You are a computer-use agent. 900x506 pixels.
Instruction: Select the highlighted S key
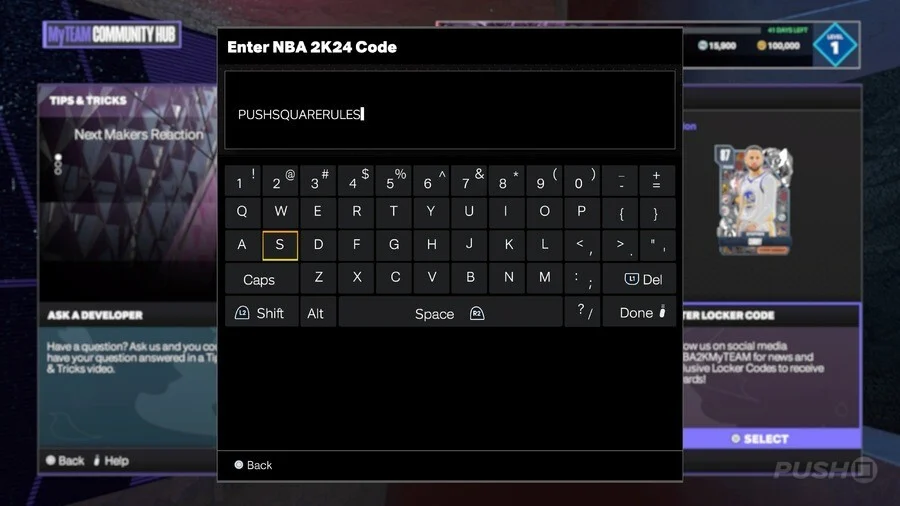(x=280, y=246)
